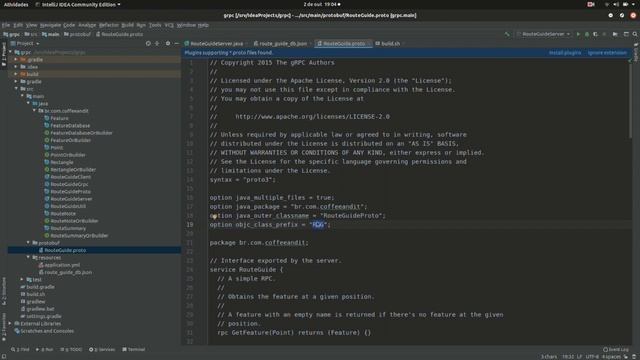Click the Structure vertical side tab

click(4, 291)
